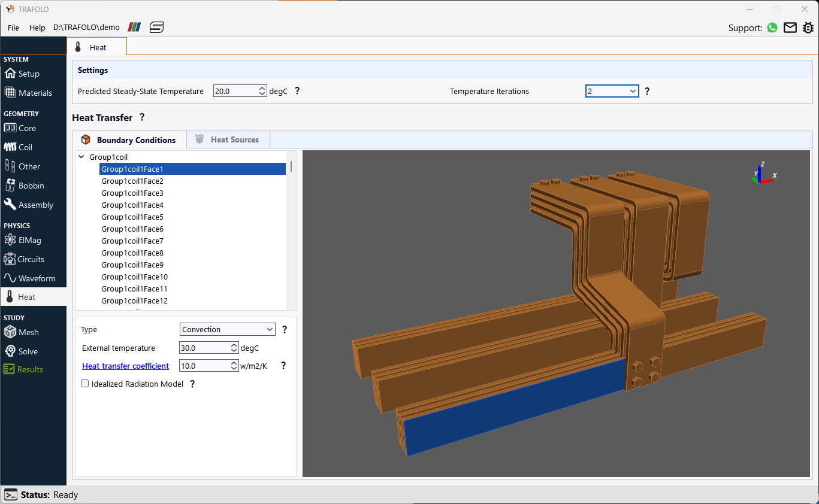
Task: Switch to the Heat Sources tab
Action: [x=228, y=139]
